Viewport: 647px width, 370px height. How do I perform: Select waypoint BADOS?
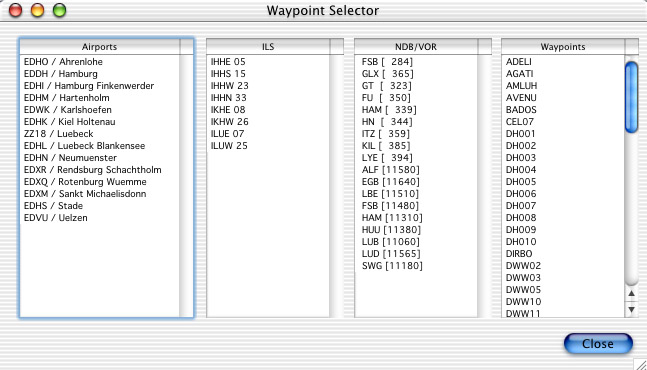point(521,110)
